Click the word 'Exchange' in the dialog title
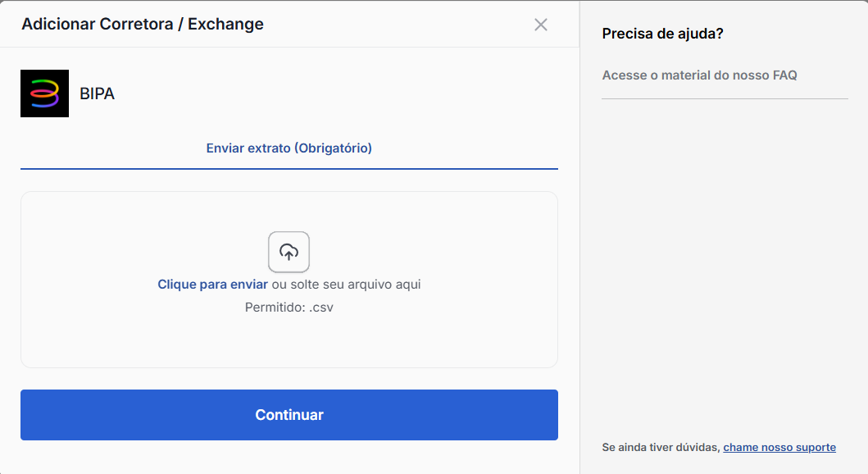868x474 pixels. click(x=225, y=24)
